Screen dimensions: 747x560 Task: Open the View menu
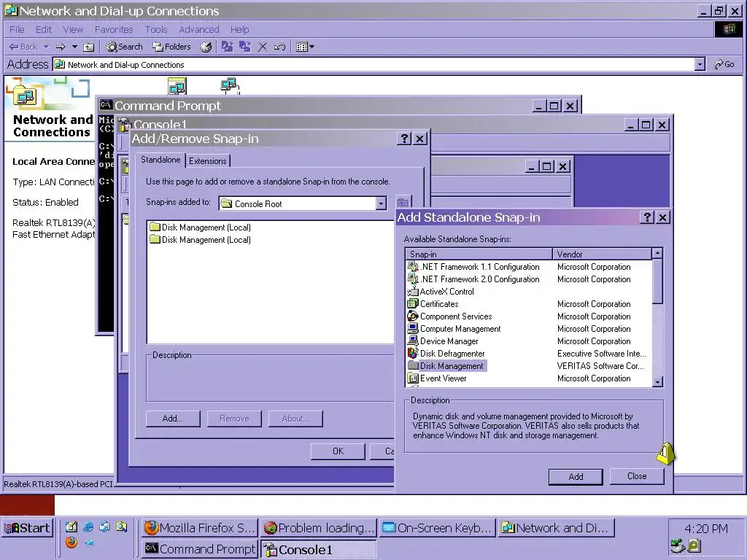(73, 29)
